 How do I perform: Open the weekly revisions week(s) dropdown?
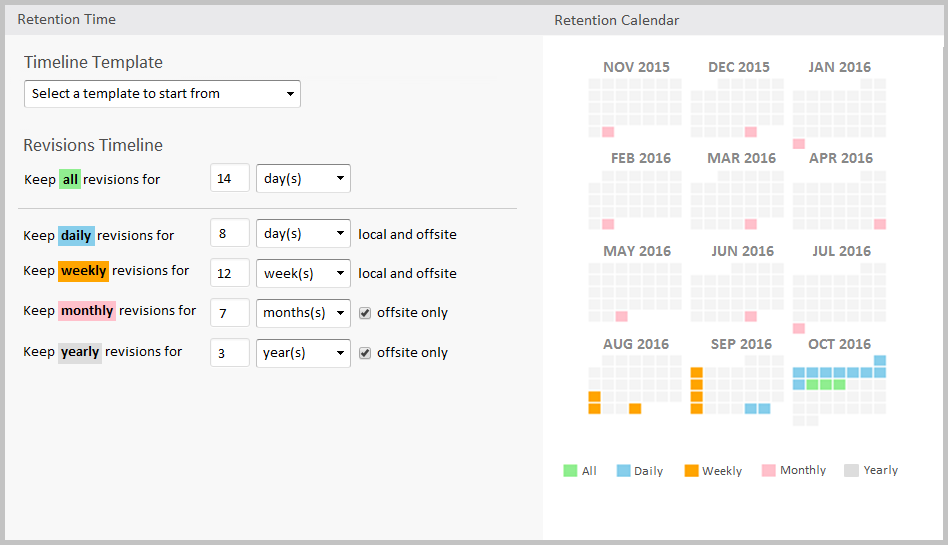[x=303, y=273]
